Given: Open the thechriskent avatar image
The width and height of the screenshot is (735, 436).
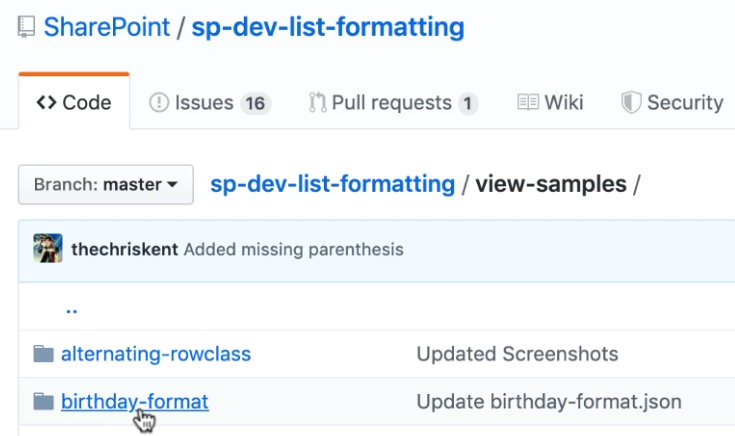Looking at the screenshot, I should (48, 248).
